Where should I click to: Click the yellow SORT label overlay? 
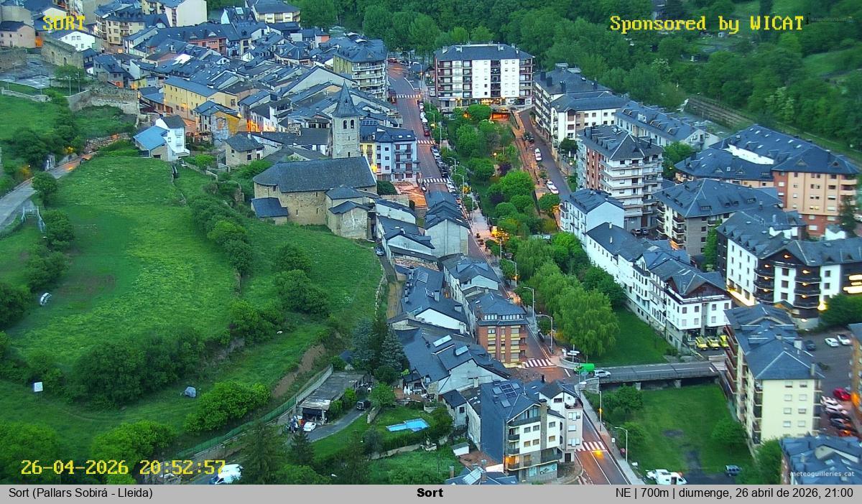click(63, 23)
